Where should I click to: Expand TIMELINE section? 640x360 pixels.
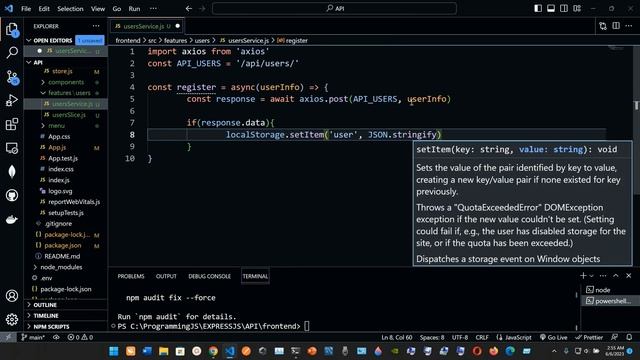(x=46, y=316)
